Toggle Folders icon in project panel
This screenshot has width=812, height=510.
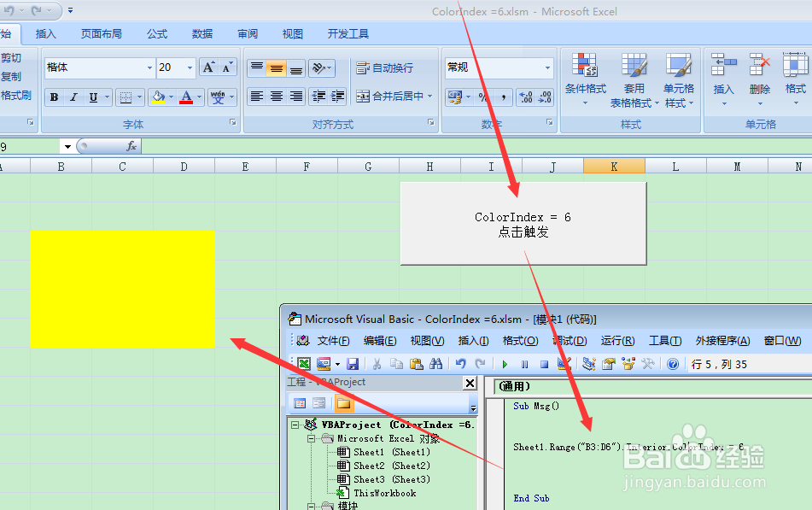[x=343, y=403]
